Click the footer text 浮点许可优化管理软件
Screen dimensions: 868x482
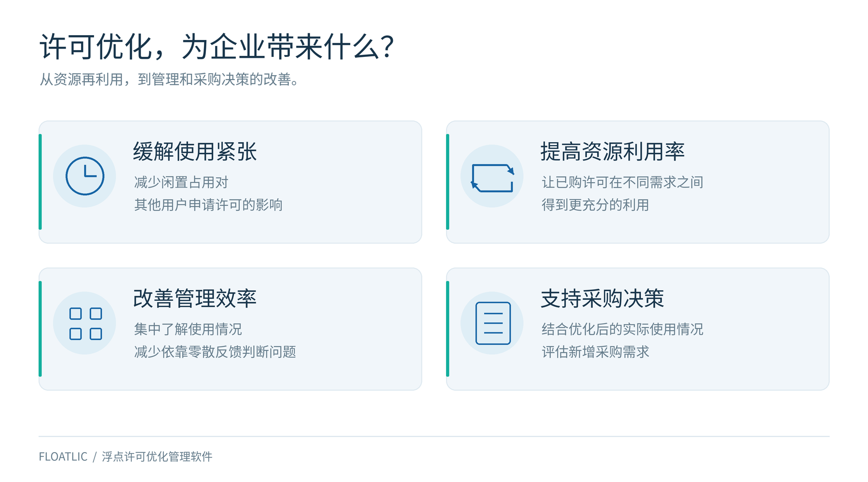tap(157, 456)
